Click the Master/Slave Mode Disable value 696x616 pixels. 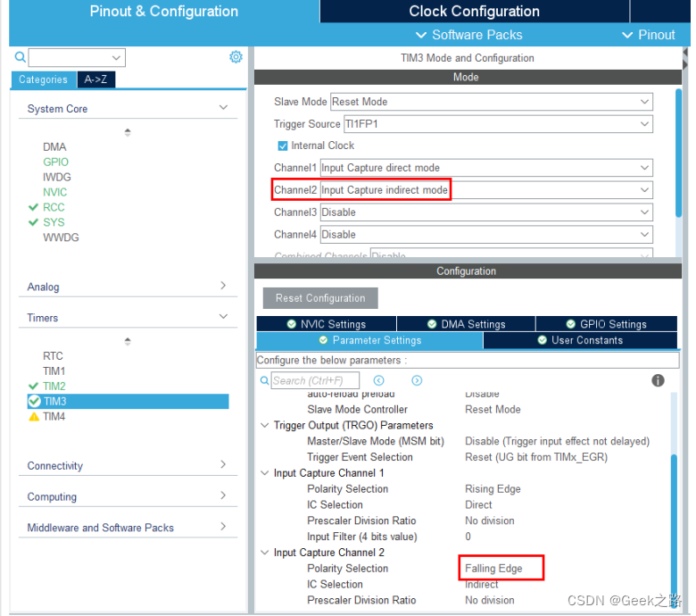pos(557,441)
